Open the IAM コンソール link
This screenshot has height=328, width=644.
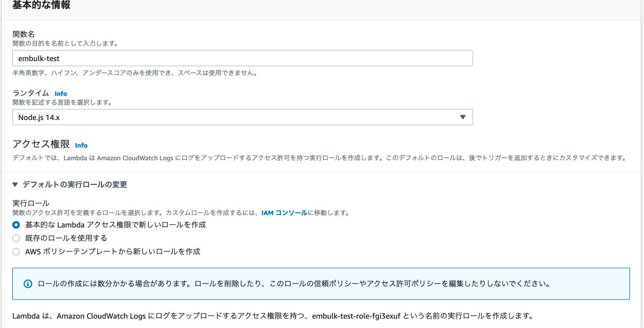click(284, 213)
